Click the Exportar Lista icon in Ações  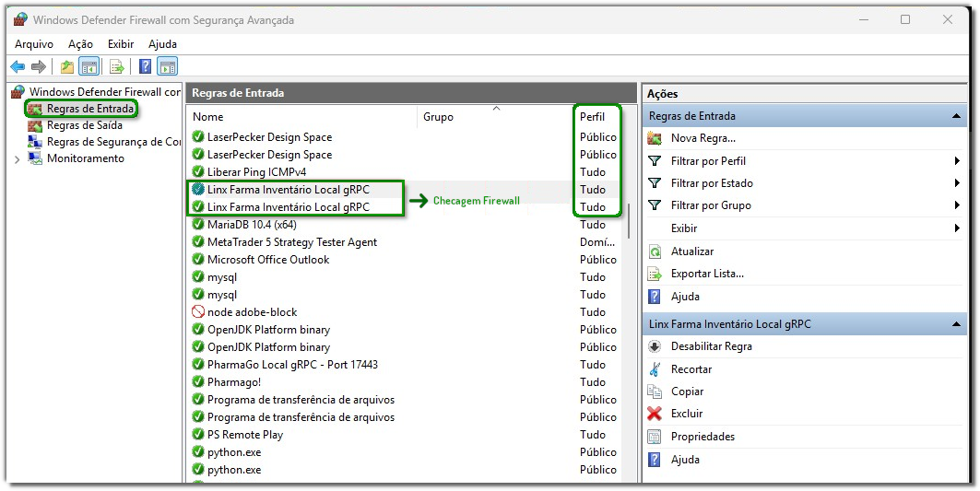coord(655,274)
